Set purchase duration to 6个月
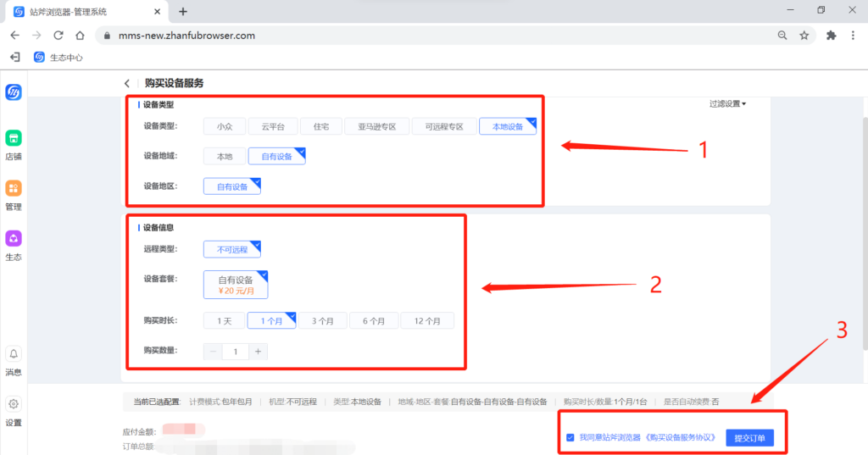Image resolution: width=868 pixels, height=455 pixels. point(374,321)
